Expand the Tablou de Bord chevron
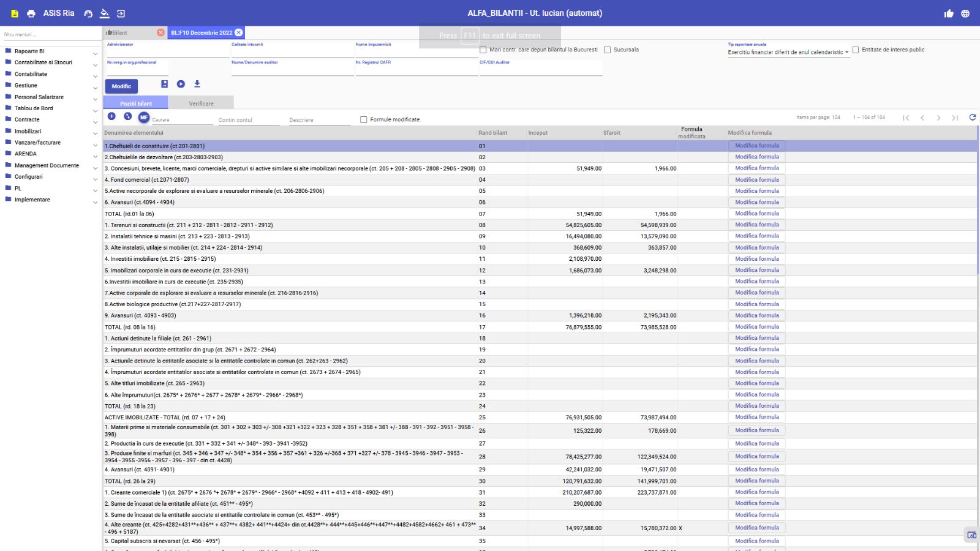The image size is (980, 551). 95,111
